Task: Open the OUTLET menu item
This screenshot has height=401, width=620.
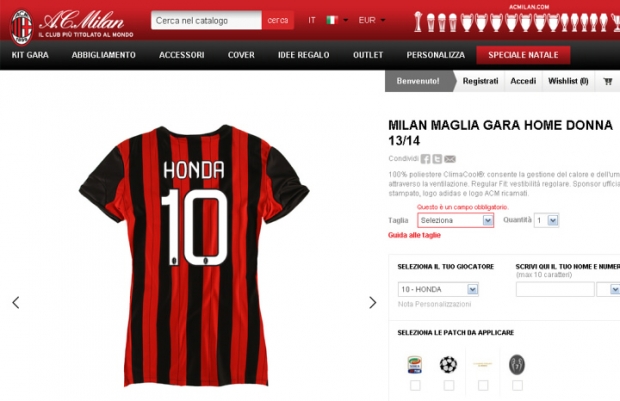Action: click(368, 55)
